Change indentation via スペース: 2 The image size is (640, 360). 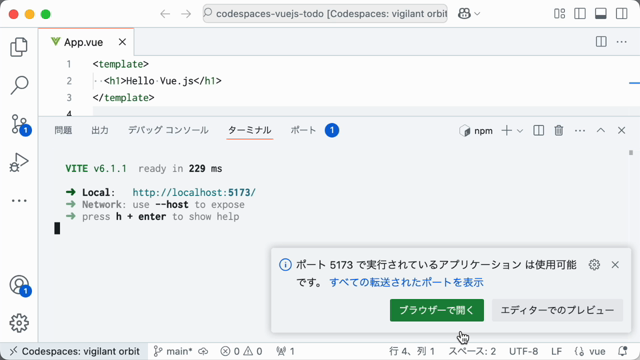pyautogui.click(x=472, y=351)
